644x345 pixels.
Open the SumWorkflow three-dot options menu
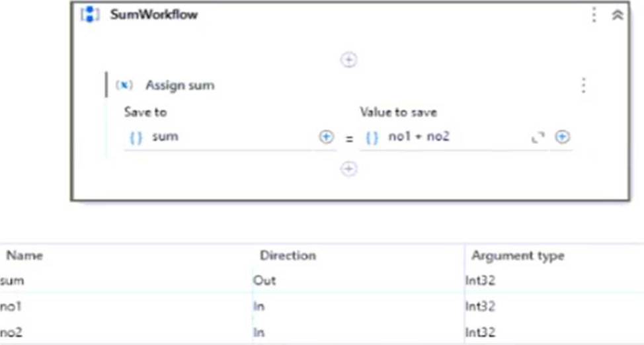(594, 15)
